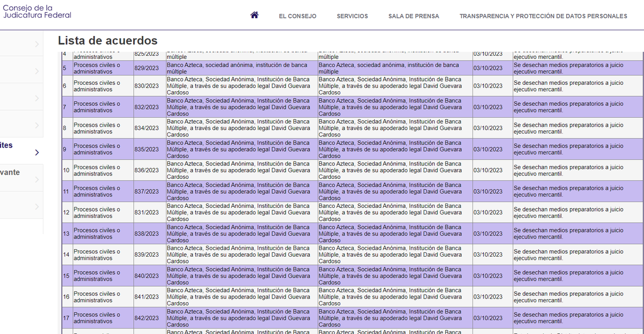This screenshot has width=644, height=334.
Task: Click the date 03/10/2023 in row 829/2023
Action: [488, 68]
